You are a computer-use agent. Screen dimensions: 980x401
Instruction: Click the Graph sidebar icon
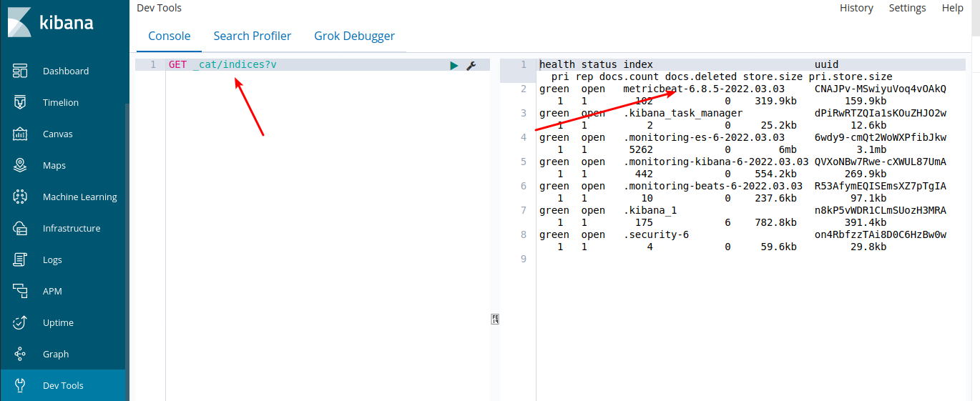20,354
